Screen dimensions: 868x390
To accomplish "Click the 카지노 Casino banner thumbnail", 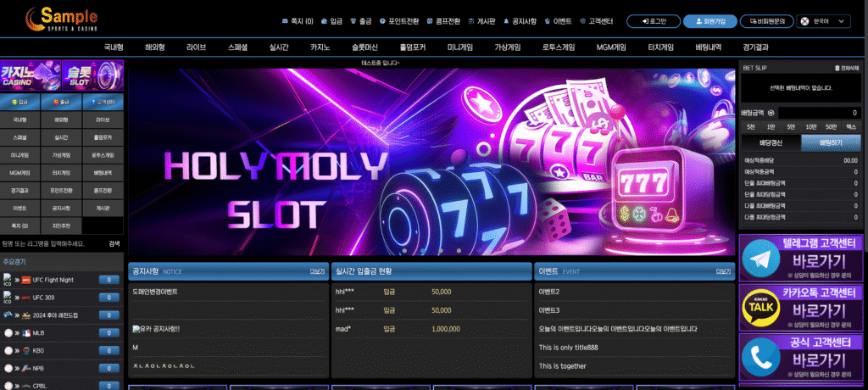I will (x=31, y=75).
